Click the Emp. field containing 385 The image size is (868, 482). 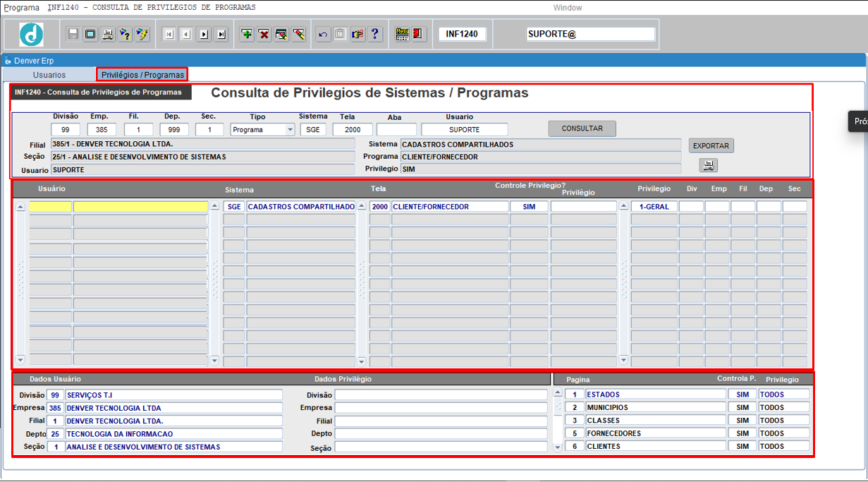pos(102,130)
